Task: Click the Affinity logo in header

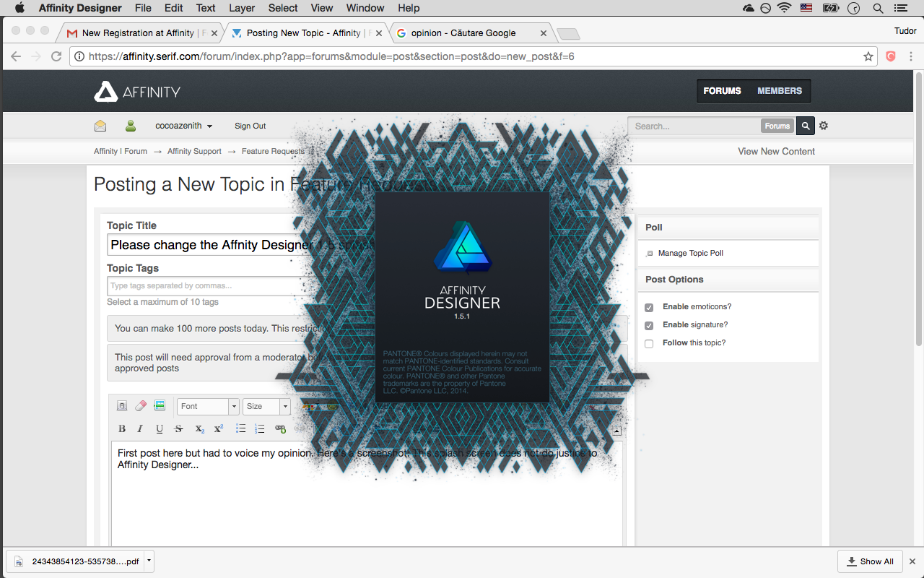Action: 137,91
